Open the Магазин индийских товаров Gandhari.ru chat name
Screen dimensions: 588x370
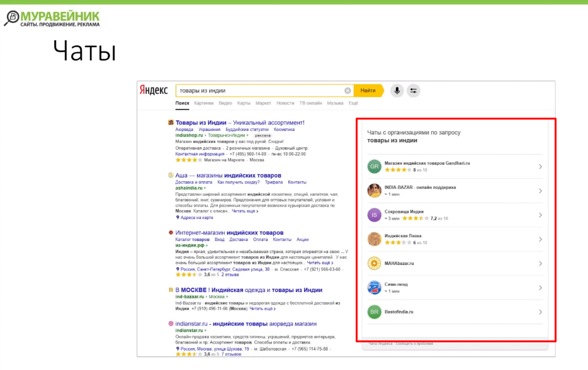point(427,164)
